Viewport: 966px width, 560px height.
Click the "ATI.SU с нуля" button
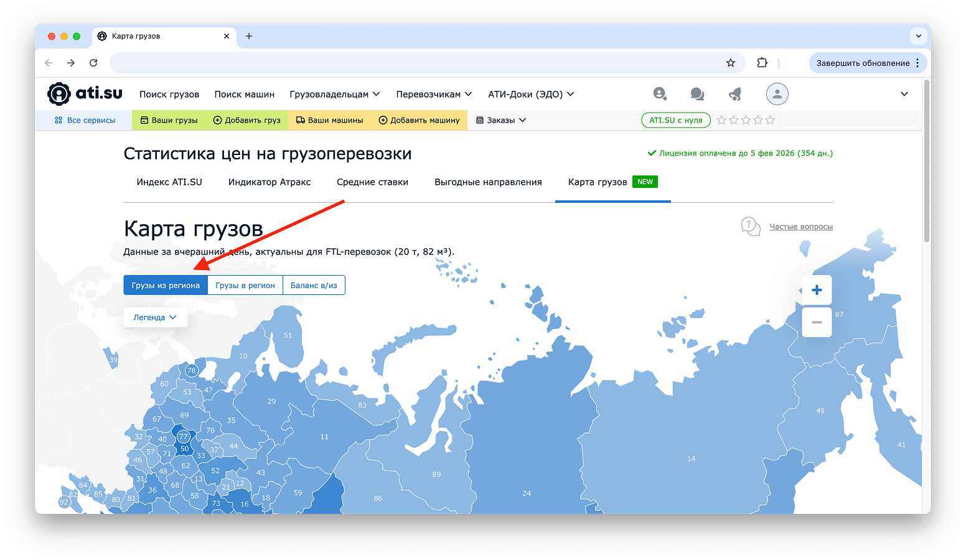[675, 120]
